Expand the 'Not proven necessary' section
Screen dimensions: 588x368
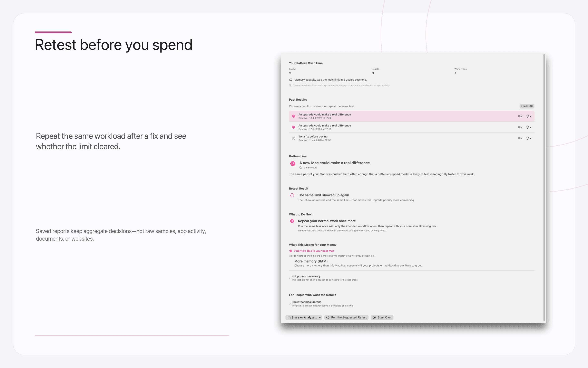(x=290, y=278)
